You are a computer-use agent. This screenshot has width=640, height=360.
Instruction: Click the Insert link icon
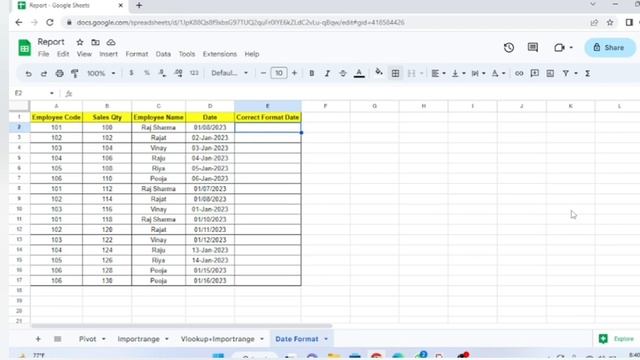click(x=519, y=73)
